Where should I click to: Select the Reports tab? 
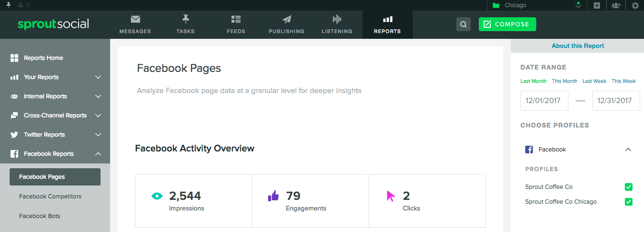387,24
